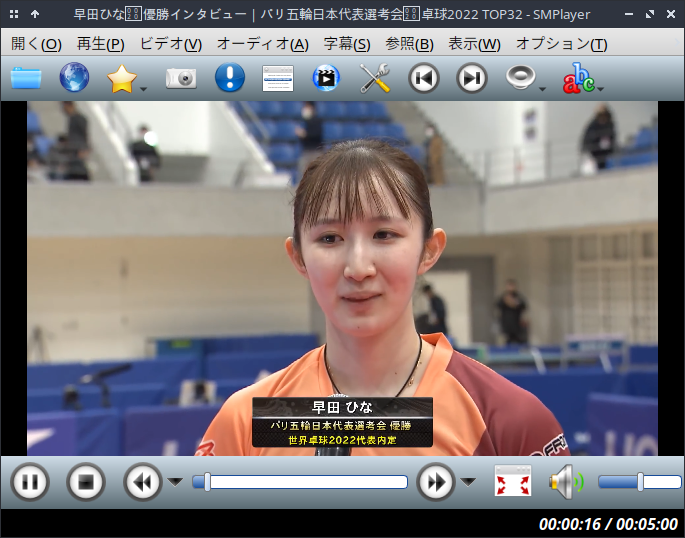Click the keep-on-top arrow in title bar
Screen dimensions: 685x538
[35, 14]
